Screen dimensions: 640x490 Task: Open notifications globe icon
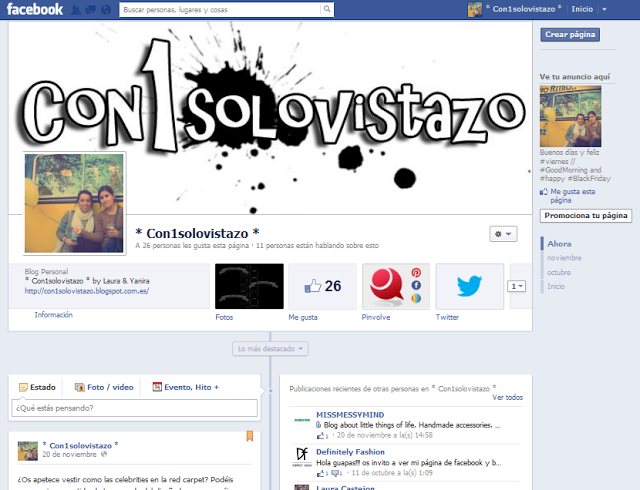(106, 10)
